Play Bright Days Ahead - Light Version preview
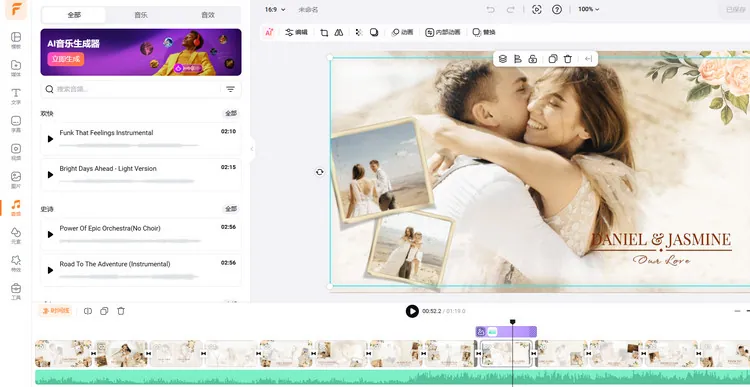Viewport: 750px width, 387px height. 50,175
